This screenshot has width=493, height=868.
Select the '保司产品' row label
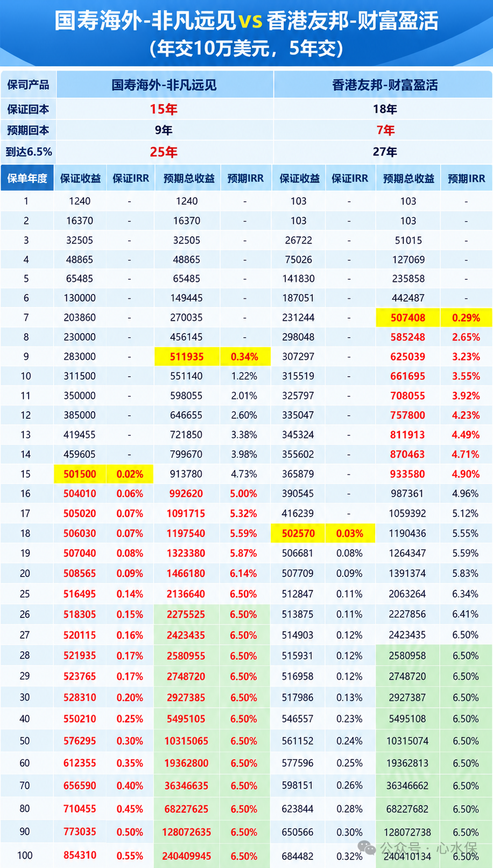[28, 84]
